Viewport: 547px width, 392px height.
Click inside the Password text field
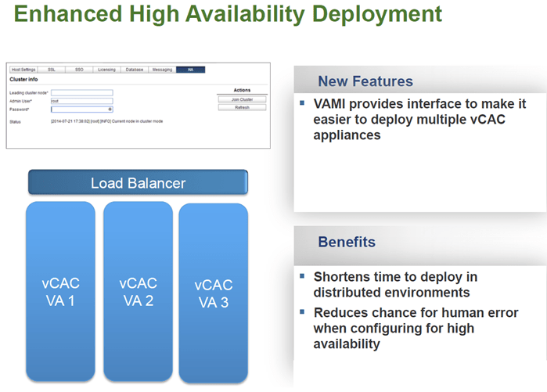[x=78, y=110]
